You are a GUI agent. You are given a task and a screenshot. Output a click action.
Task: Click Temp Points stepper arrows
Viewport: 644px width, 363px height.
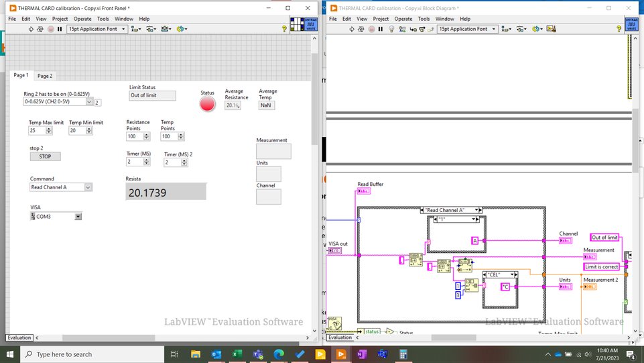coord(181,136)
